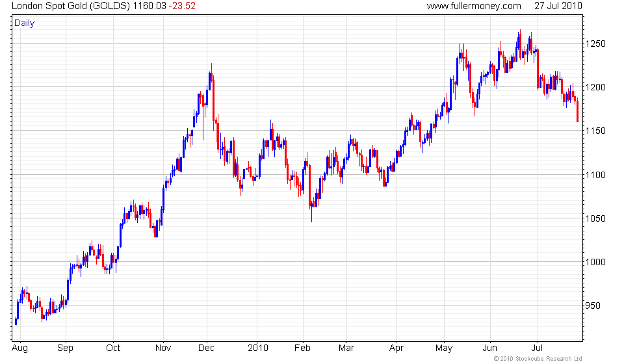Screen dimensions: 637x364
Task: Click the 1100 price axis label
Action: pos(595,175)
